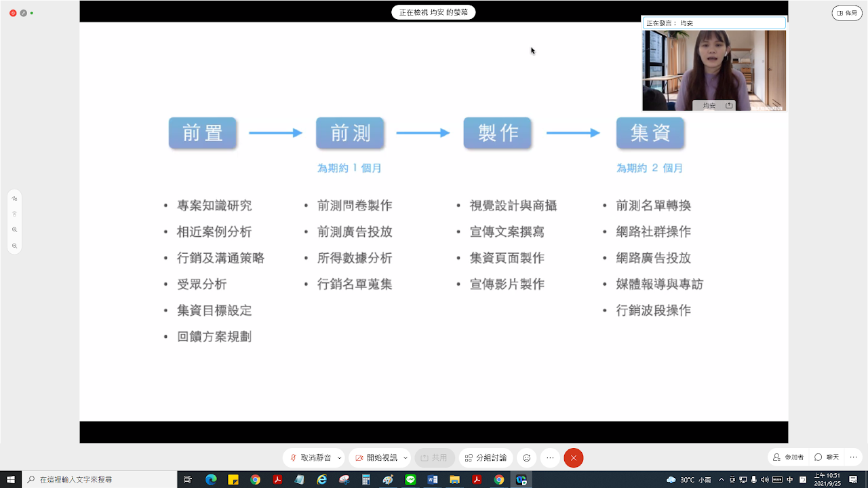The height and width of the screenshot is (488, 868).
Task: Start video with 開始視訊 button
Action: pos(377,458)
